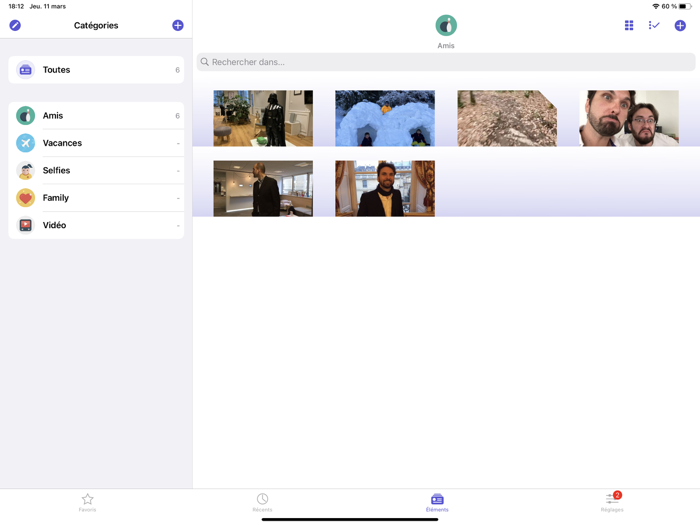Open the Vidéo category label

click(x=54, y=225)
